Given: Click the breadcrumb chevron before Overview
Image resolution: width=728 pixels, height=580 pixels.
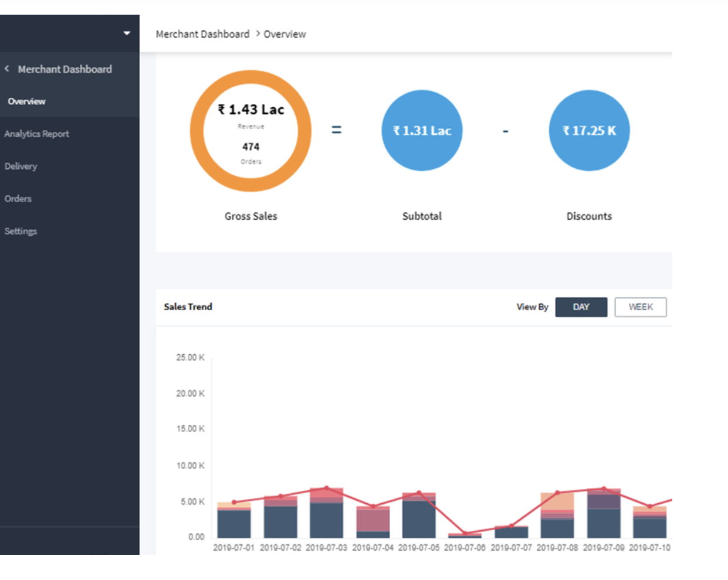Looking at the screenshot, I should (258, 33).
